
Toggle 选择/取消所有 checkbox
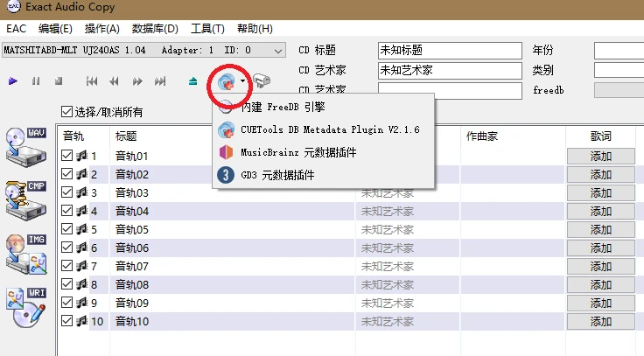click(x=66, y=111)
